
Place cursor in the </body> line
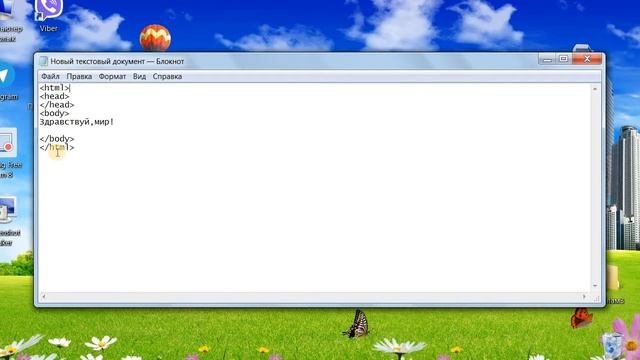pyautogui.click(x=57, y=139)
